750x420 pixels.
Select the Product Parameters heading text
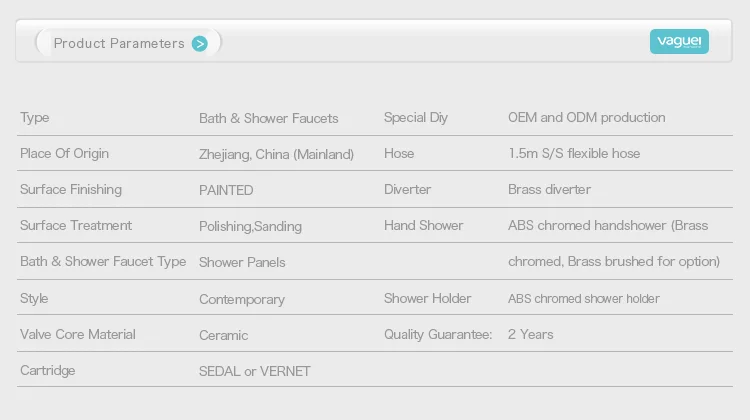coord(119,43)
